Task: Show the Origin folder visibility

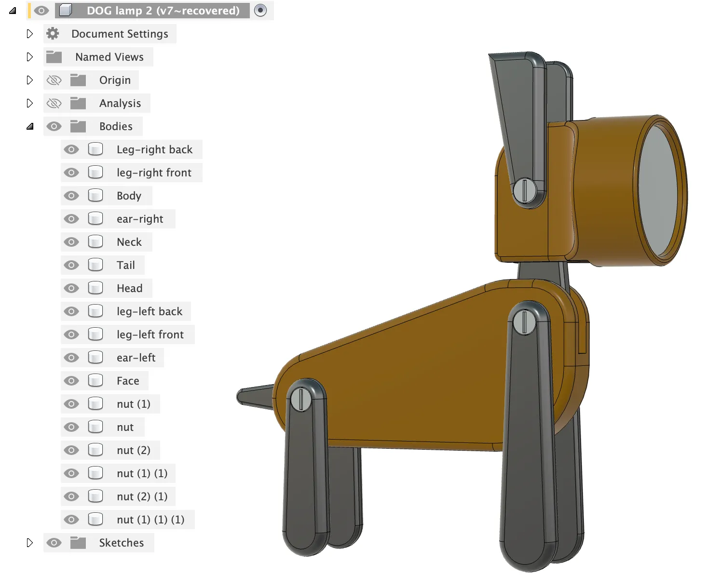Action: [x=54, y=80]
